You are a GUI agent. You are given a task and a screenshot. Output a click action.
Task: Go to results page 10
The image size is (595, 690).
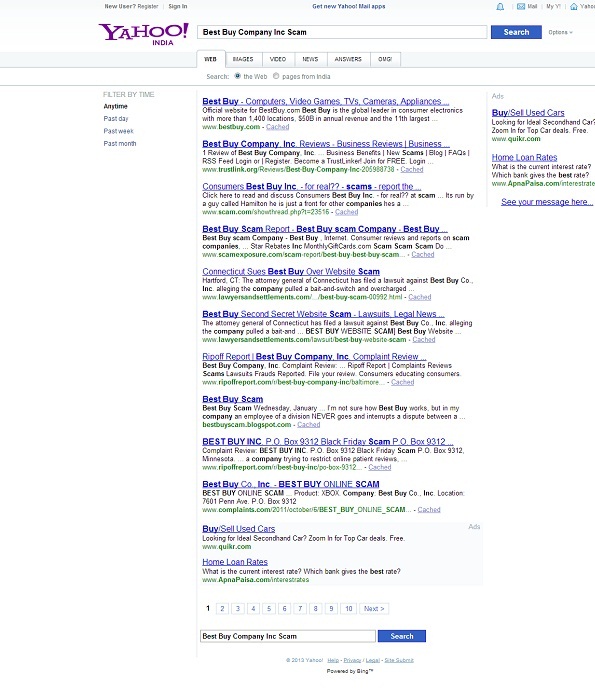tap(349, 609)
